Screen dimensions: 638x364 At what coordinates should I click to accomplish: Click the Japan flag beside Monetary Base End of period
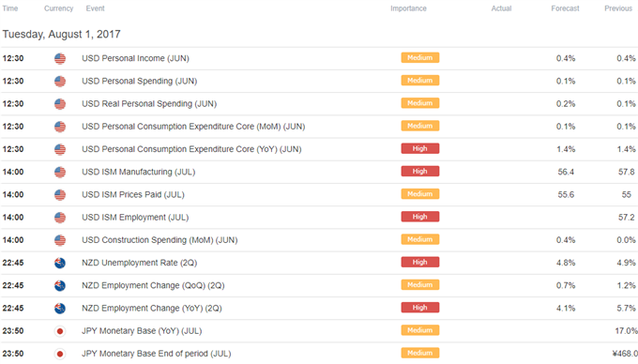pyautogui.click(x=60, y=354)
